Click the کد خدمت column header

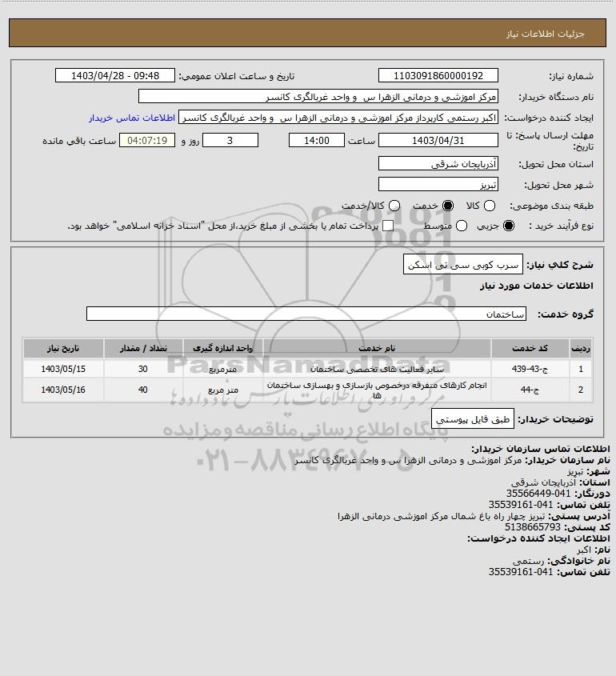(x=530, y=348)
